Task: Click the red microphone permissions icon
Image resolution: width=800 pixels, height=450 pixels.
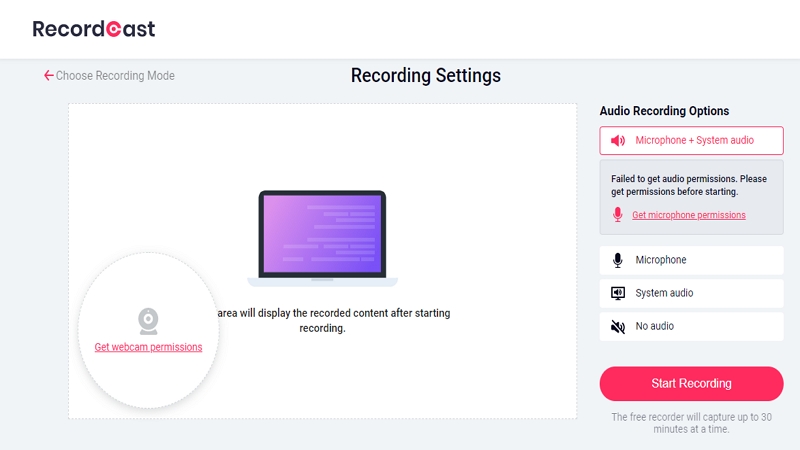Action: [x=618, y=215]
